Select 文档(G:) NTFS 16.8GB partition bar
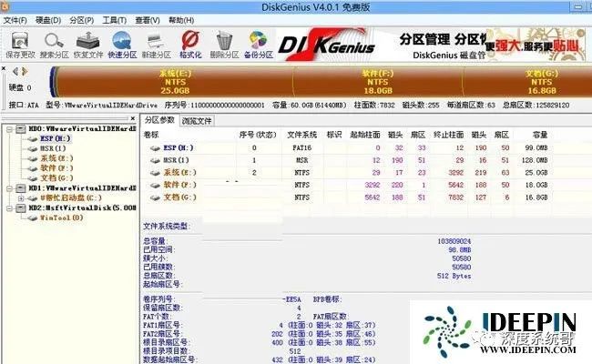The height and width of the screenshot is (364, 592). [x=527, y=82]
